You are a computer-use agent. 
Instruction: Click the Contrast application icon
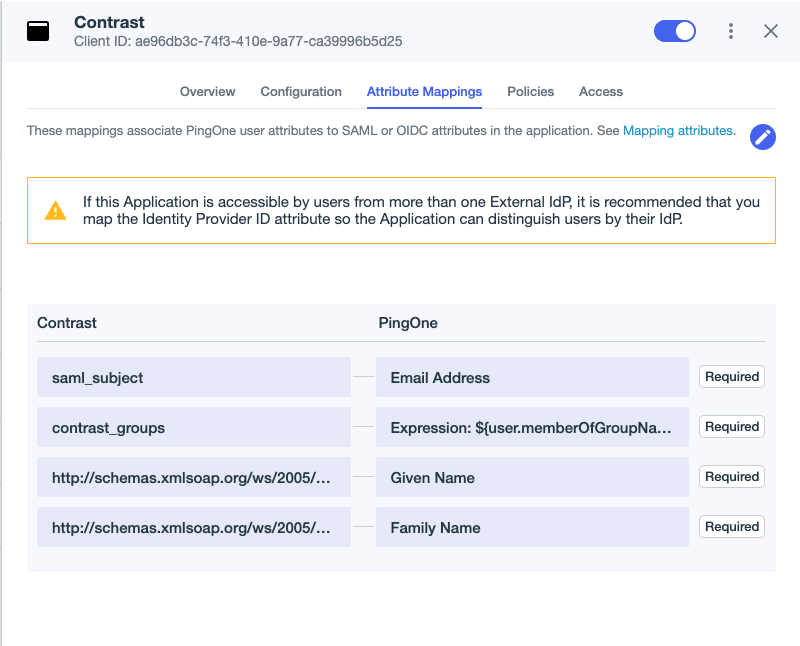click(x=38, y=31)
